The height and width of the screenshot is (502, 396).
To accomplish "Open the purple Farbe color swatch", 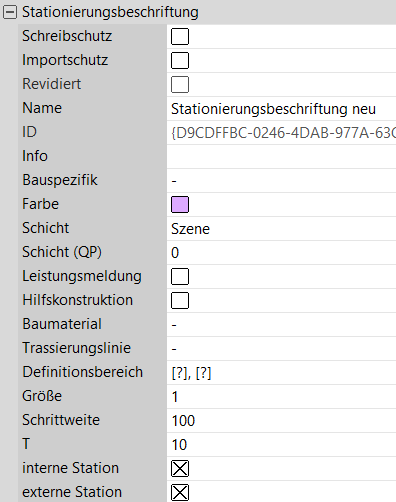I will [180, 204].
